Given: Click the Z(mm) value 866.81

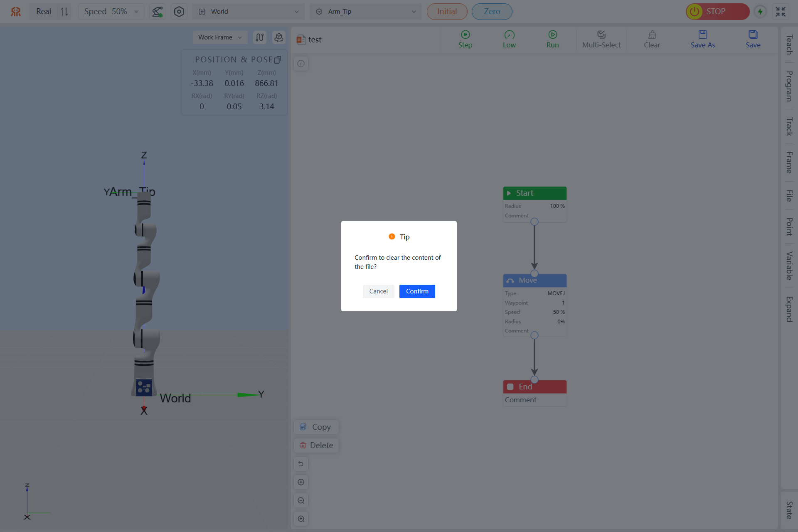Looking at the screenshot, I should point(266,84).
